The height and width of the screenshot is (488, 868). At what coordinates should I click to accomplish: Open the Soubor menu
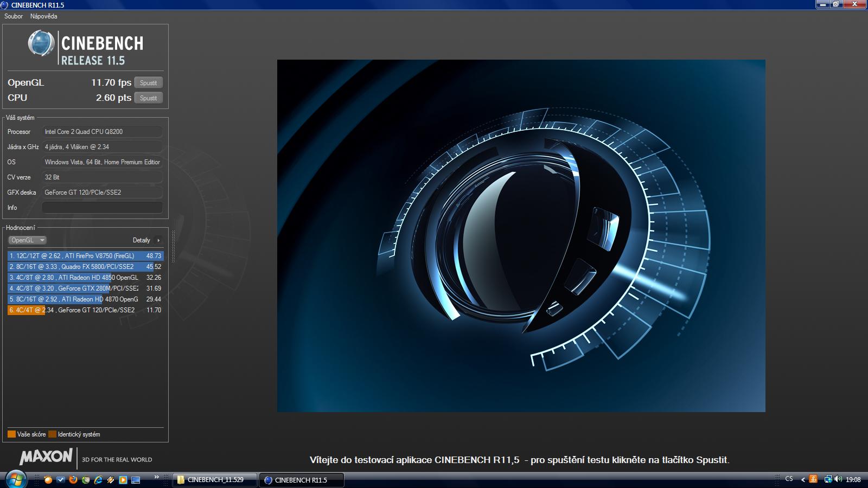(14, 16)
